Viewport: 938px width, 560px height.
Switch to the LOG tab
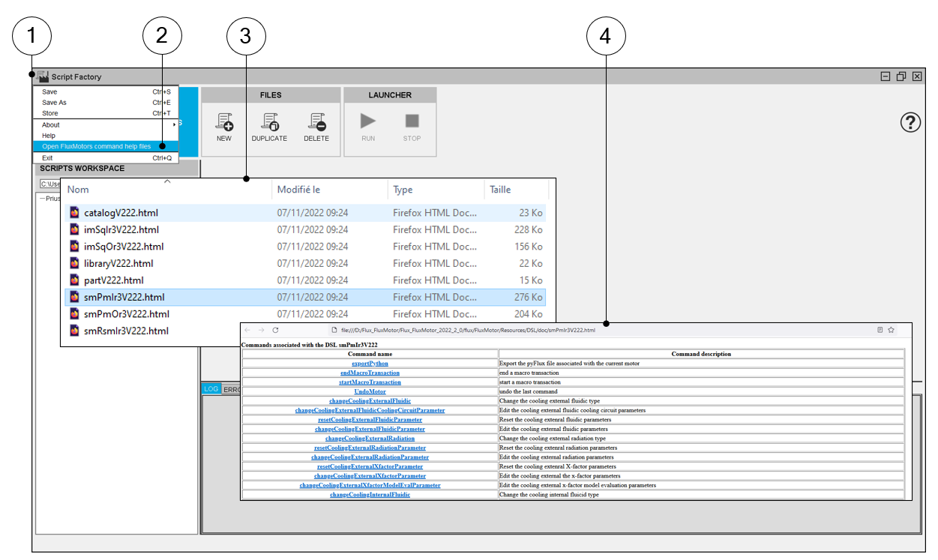coord(211,389)
